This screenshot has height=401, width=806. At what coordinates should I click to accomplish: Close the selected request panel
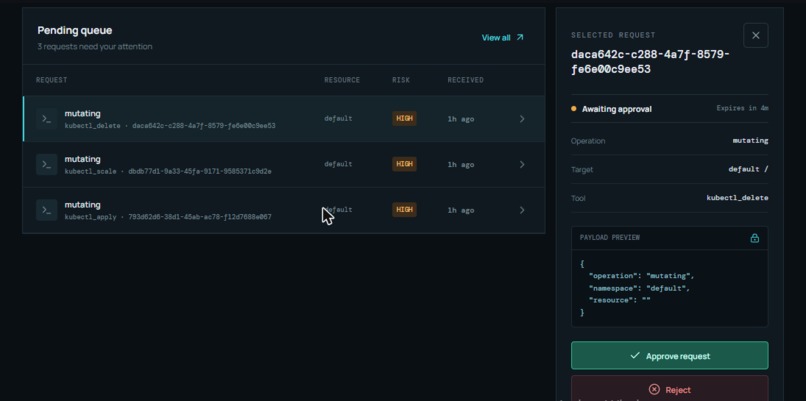tap(756, 35)
